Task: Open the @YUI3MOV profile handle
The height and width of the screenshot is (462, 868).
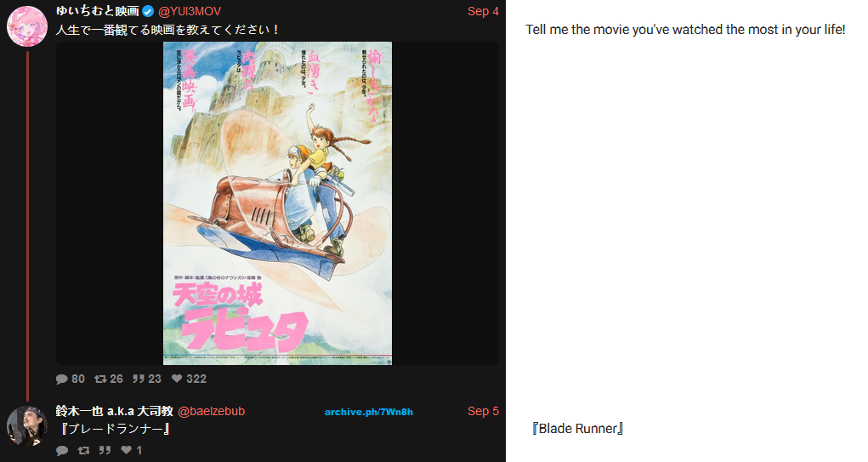Action: pos(190,11)
